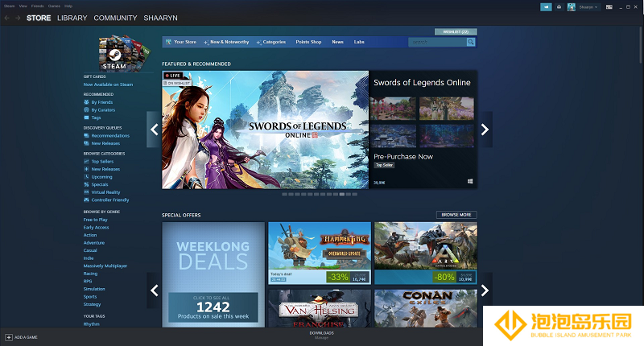
Task: Open the News store link
Action: pos(337,42)
